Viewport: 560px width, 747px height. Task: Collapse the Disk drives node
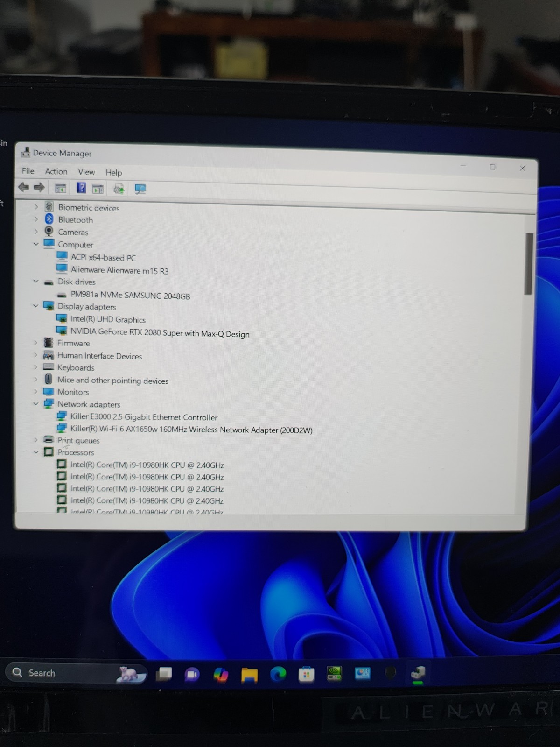point(36,281)
